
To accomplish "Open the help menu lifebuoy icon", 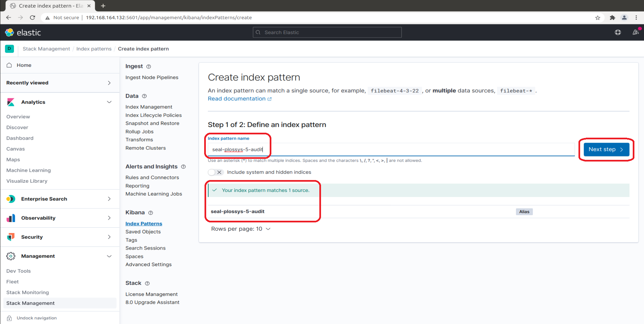I will pos(618,32).
